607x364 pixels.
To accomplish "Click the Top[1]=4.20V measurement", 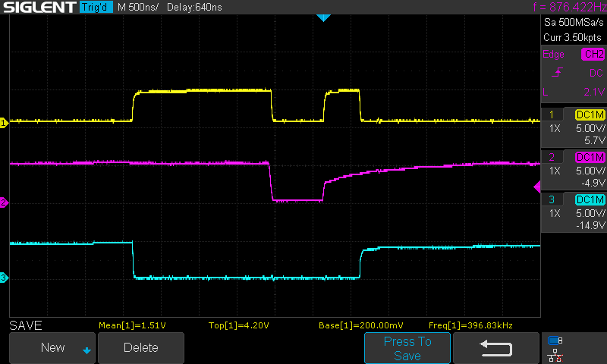I will 238,326.
